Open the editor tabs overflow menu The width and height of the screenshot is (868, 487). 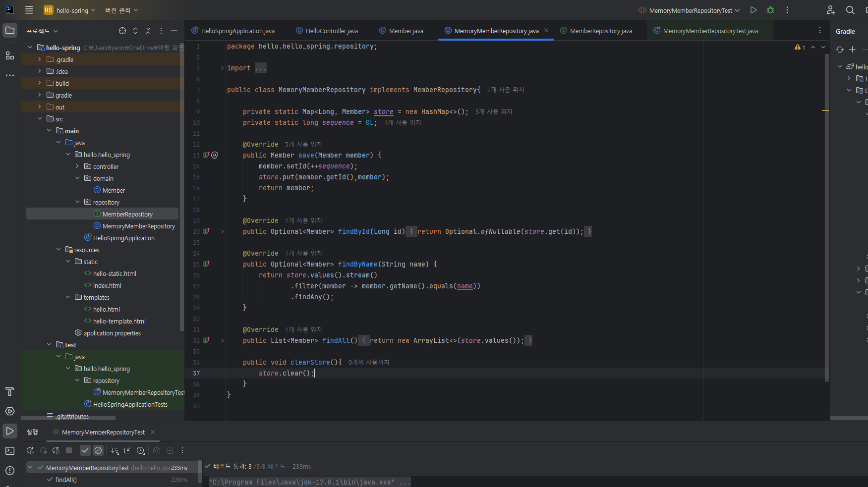pos(820,30)
